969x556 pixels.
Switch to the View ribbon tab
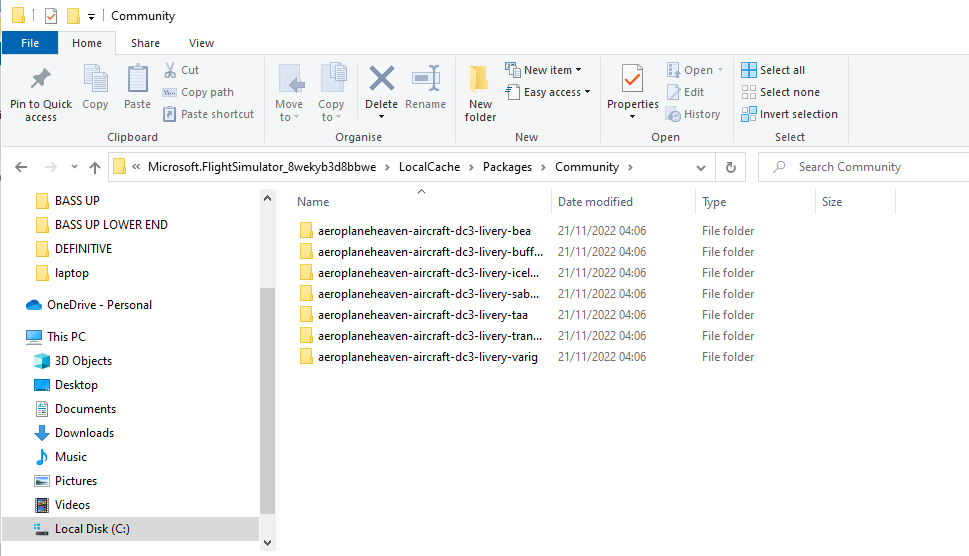201,43
